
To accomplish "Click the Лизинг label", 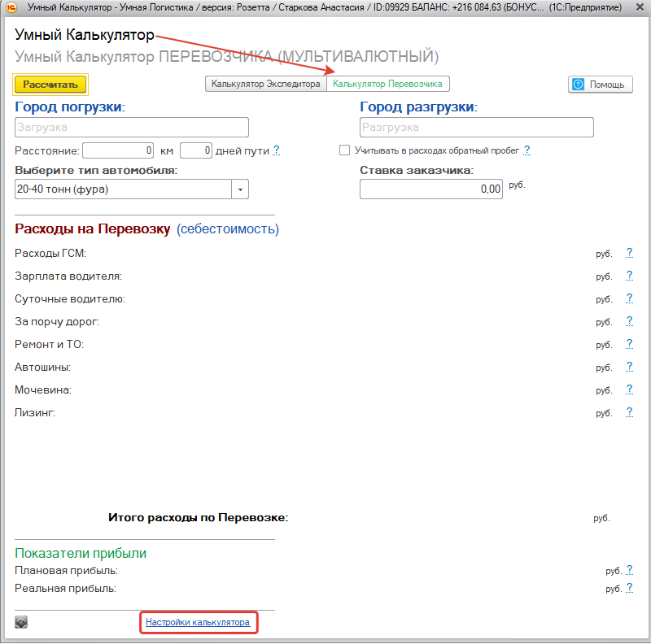I will pos(35,413).
